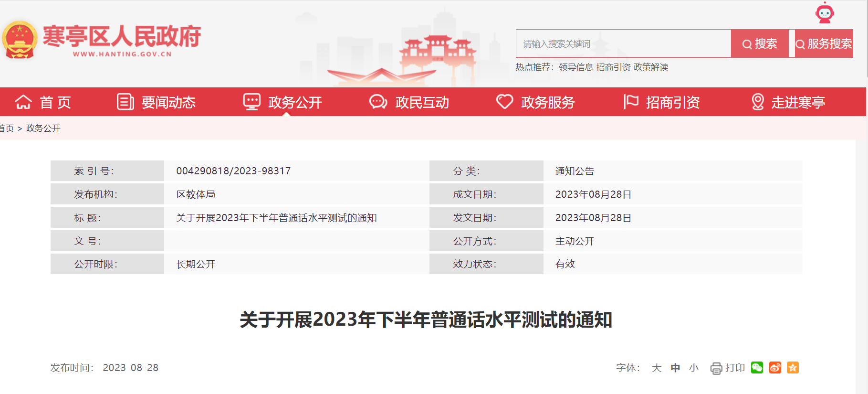Screen dimensions: 868x394
Task: Click the 服务搜索 button
Action: click(x=824, y=43)
